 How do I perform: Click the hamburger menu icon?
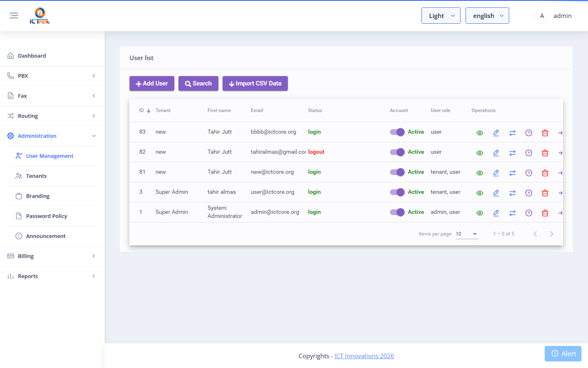14,16
